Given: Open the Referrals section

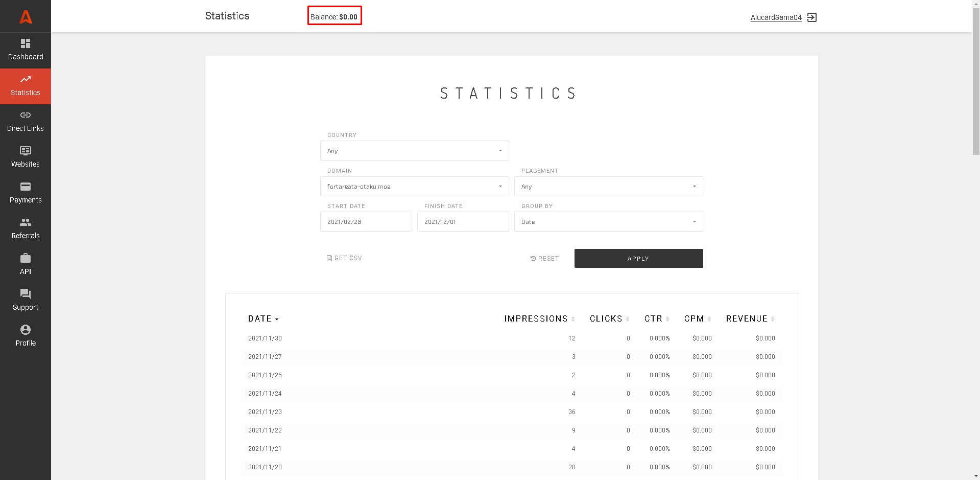Looking at the screenshot, I should (x=26, y=229).
